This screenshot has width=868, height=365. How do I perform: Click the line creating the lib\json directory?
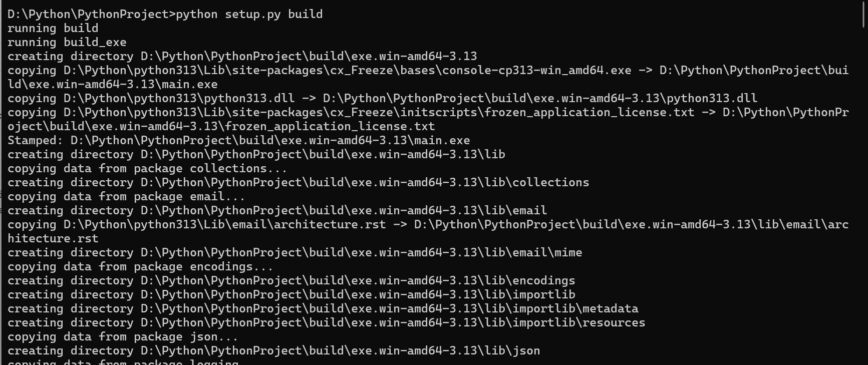[273, 350]
